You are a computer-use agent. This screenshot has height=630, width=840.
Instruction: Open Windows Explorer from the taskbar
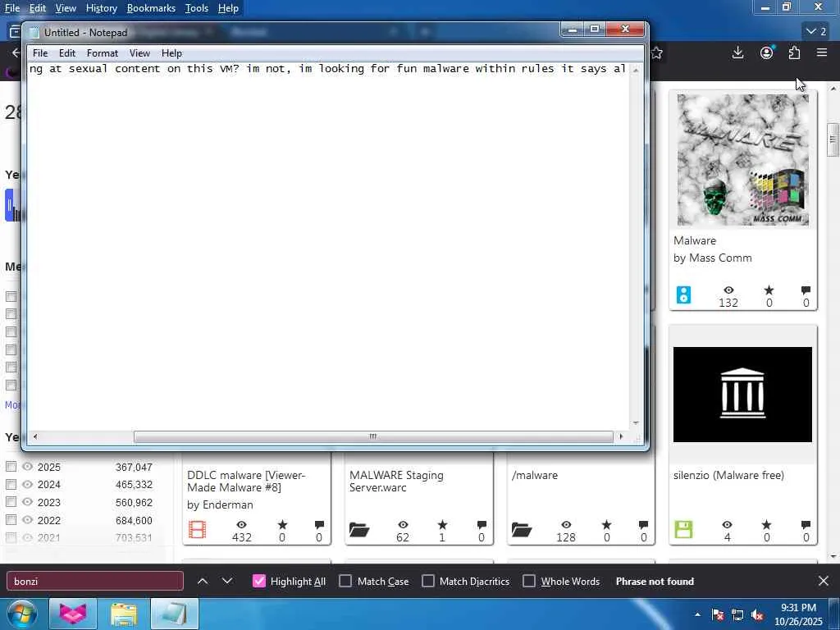(124, 614)
